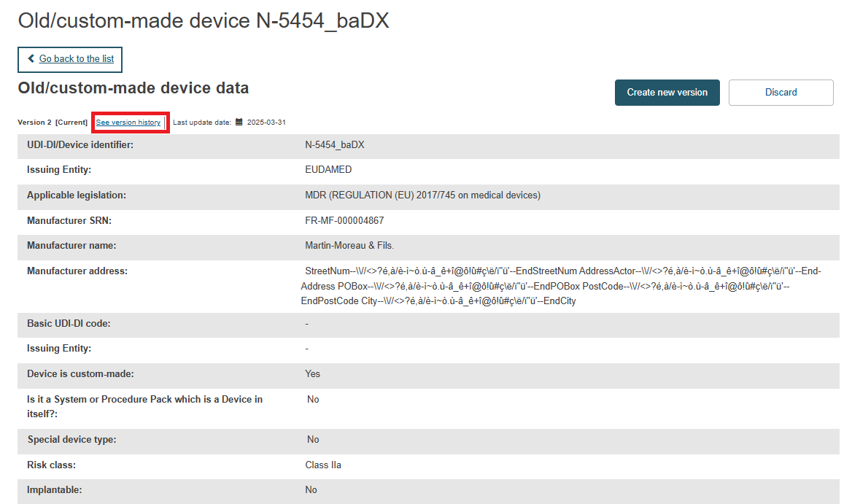Click the Implantable label
This screenshot has width=852, height=504.
pos(54,490)
